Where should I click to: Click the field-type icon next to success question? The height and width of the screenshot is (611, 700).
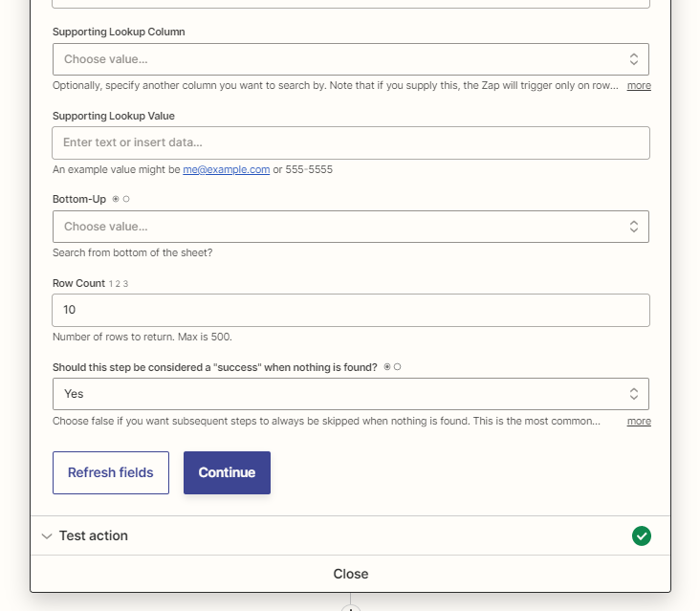tap(392, 367)
